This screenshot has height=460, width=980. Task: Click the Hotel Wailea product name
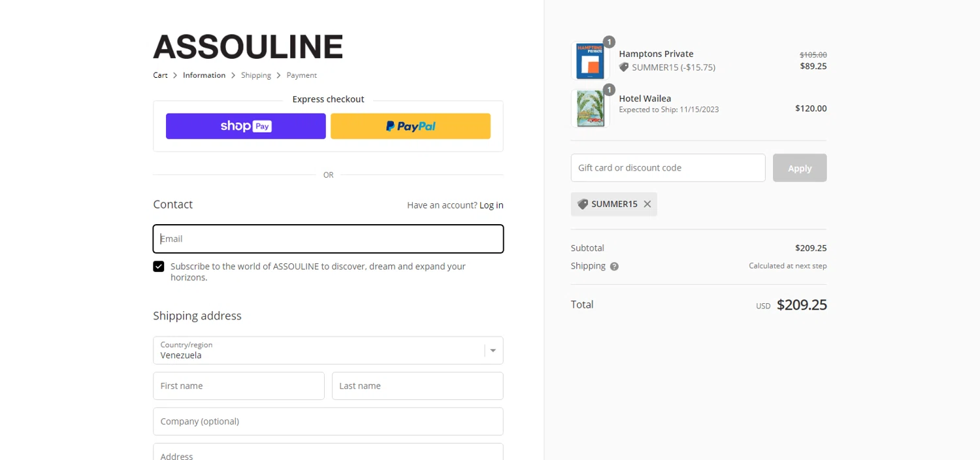coord(645,99)
